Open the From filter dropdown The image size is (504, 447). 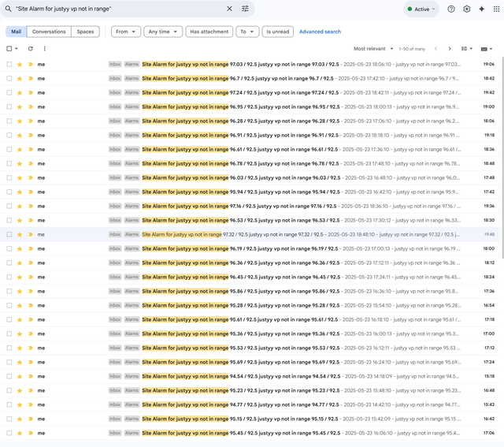(126, 32)
